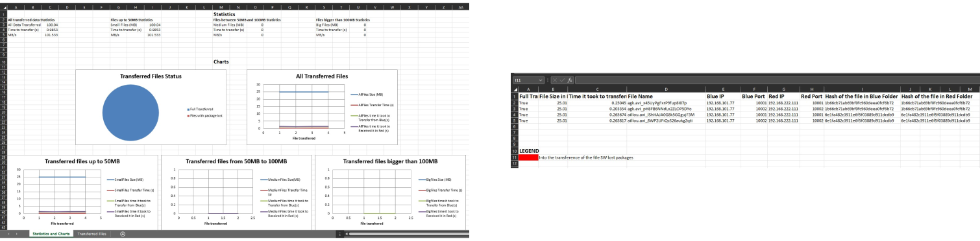This screenshot has height=241, width=980.
Task: Select column header E above Blue IP
Action: (723, 89)
